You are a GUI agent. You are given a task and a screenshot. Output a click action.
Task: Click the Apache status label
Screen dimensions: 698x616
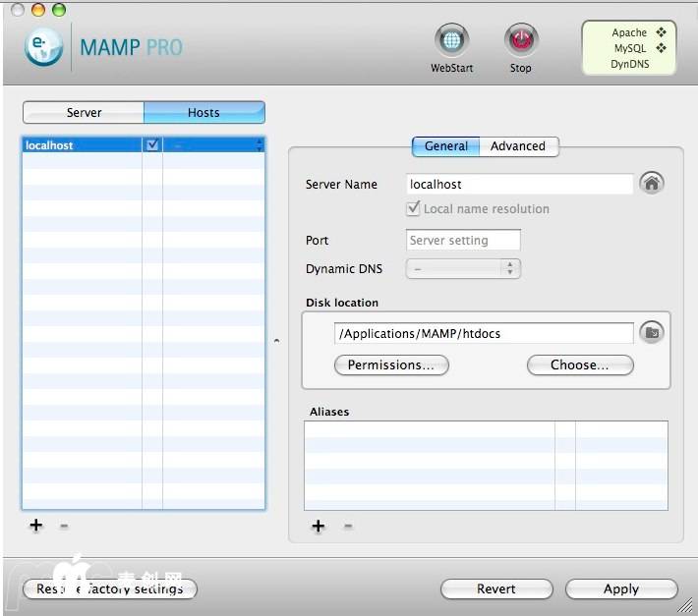coord(629,32)
